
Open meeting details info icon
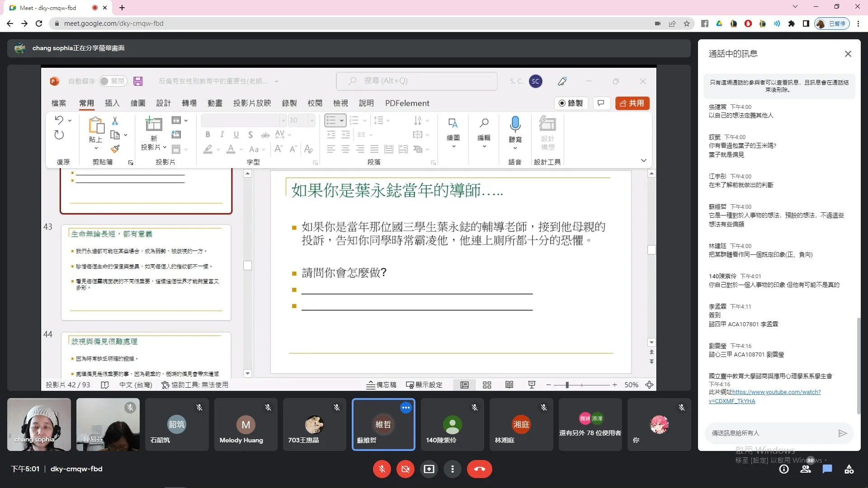(x=784, y=469)
